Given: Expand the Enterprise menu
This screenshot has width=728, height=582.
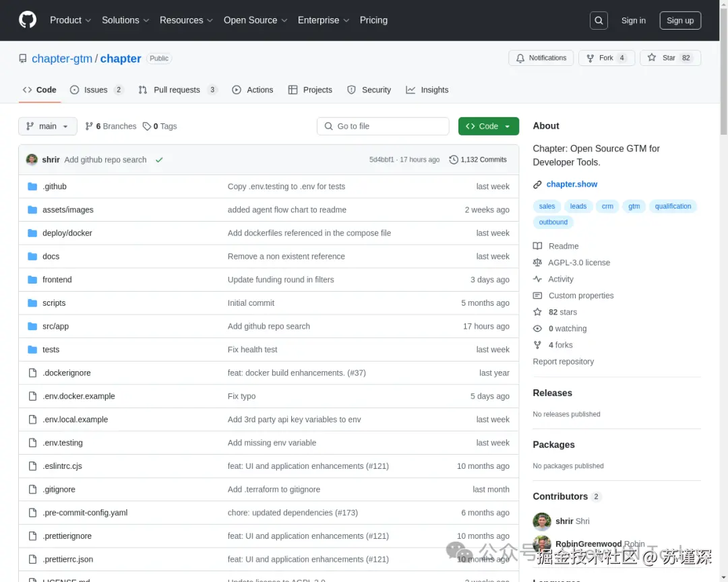Looking at the screenshot, I should coord(323,20).
